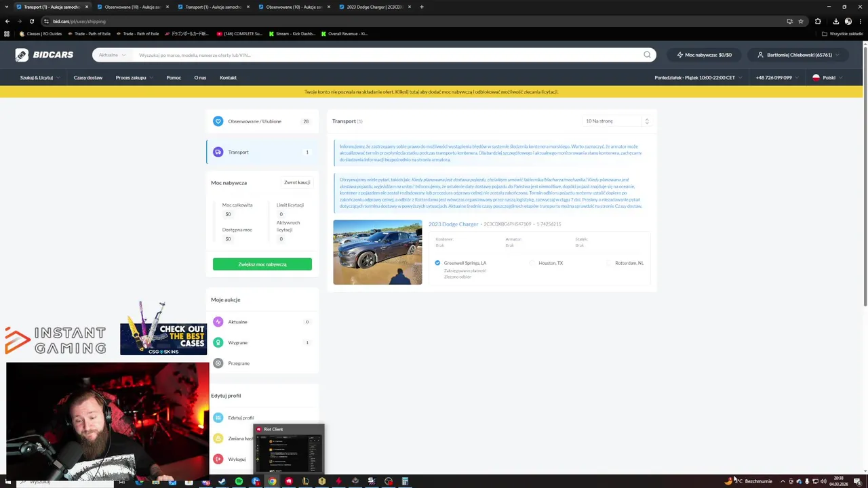Open the 2023 Dodge Charger listing link
This screenshot has height=488, width=868.
pyautogui.click(x=453, y=224)
